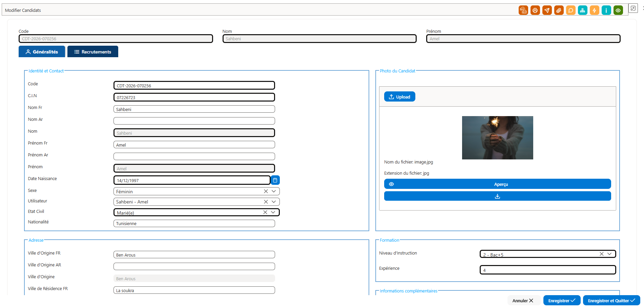Click the text "Nom du fichier: image.jpg"

pos(409,162)
